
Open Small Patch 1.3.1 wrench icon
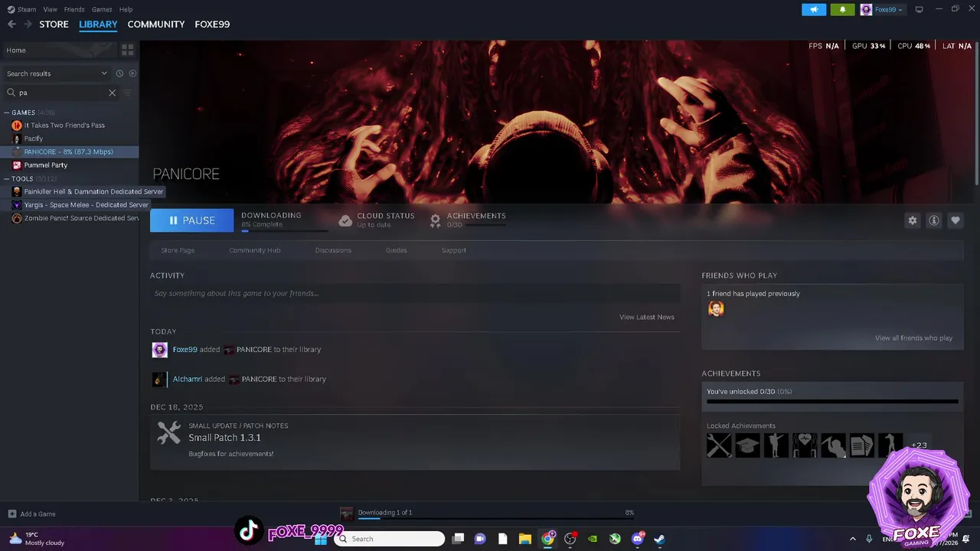tap(168, 432)
